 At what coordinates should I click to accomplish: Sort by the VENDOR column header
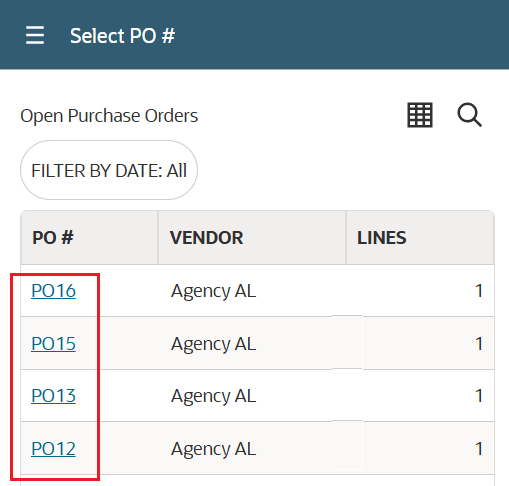click(x=206, y=238)
